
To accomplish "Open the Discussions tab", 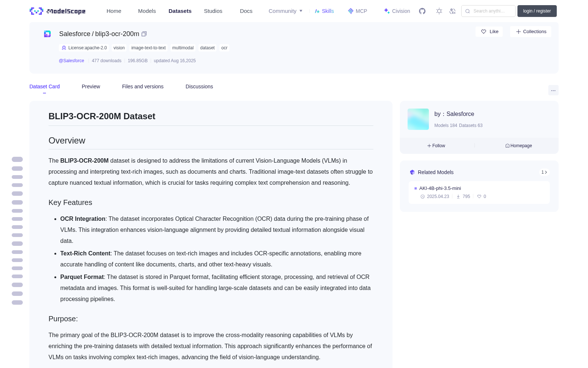I will point(199,86).
